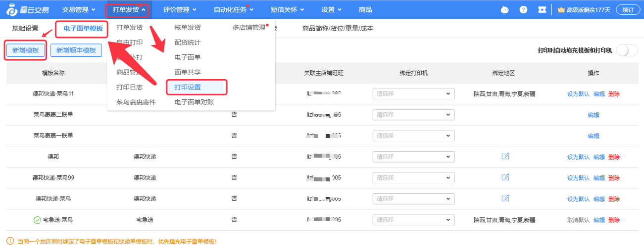Screen dimensions: 644x252
Task: Select 电子面单对账 from the dropdown menu
Action: point(195,102)
